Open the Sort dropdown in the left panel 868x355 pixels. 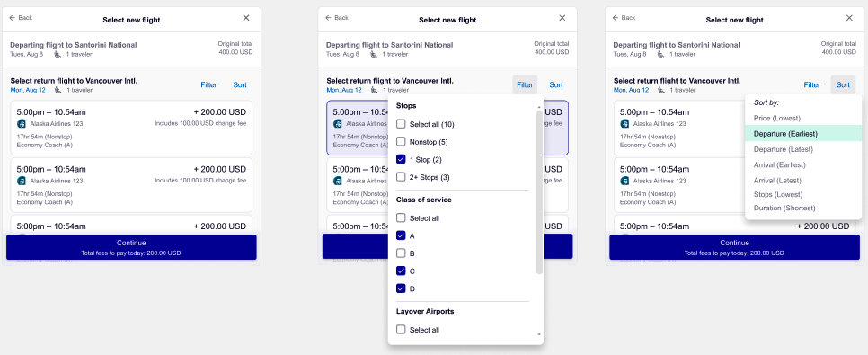click(x=240, y=84)
